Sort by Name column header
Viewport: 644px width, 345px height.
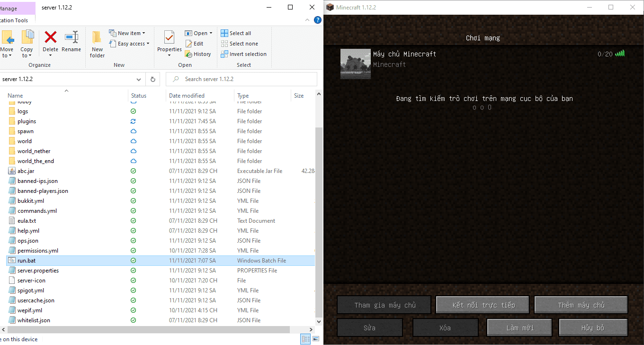click(15, 96)
